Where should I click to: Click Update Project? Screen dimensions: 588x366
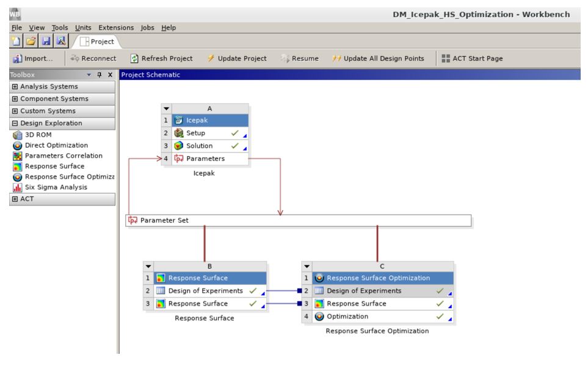pos(237,59)
